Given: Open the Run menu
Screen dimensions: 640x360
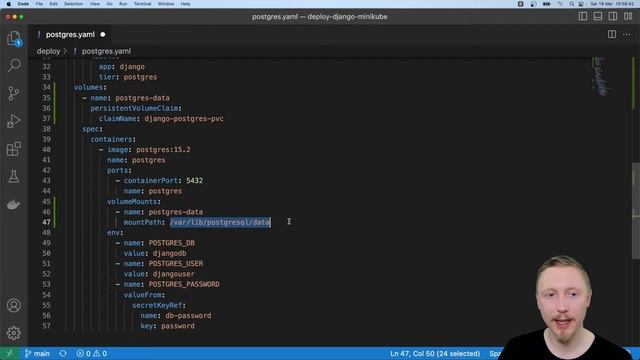Looking at the screenshot, I should tap(123, 4).
